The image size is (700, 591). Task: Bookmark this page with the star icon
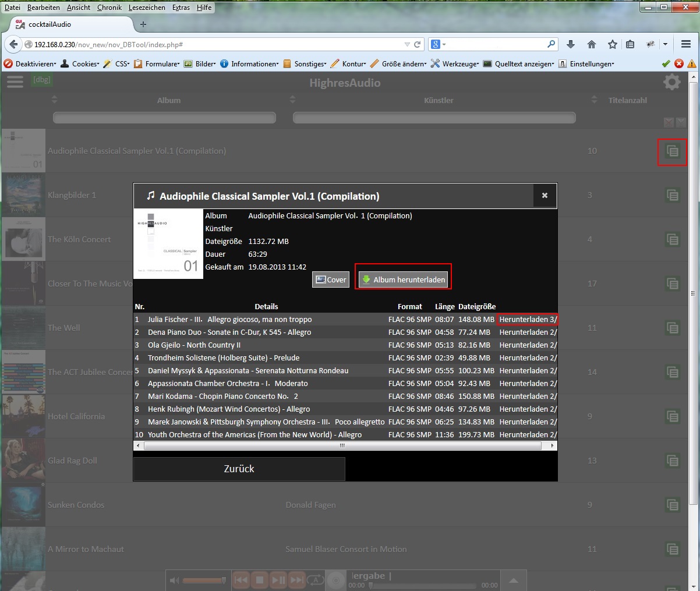point(612,44)
